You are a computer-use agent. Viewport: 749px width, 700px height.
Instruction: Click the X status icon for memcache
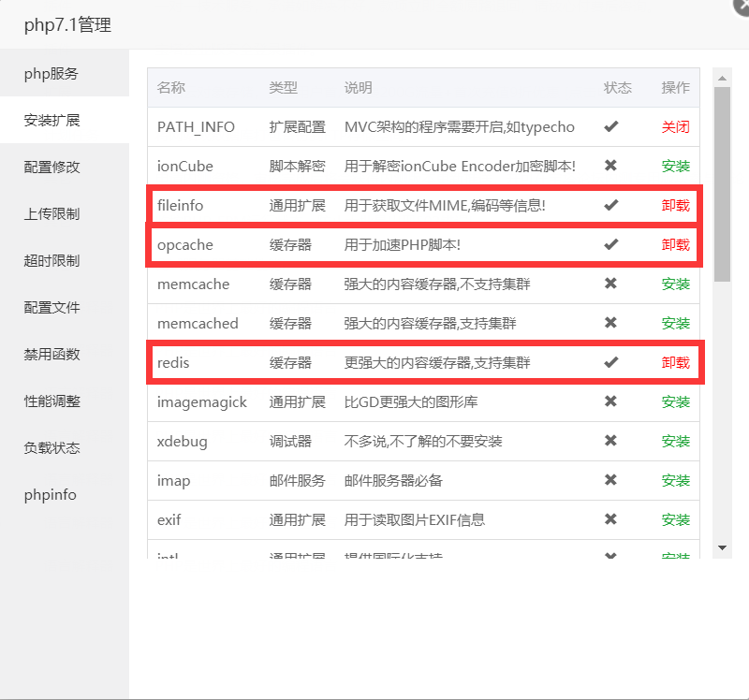(x=610, y=284)
